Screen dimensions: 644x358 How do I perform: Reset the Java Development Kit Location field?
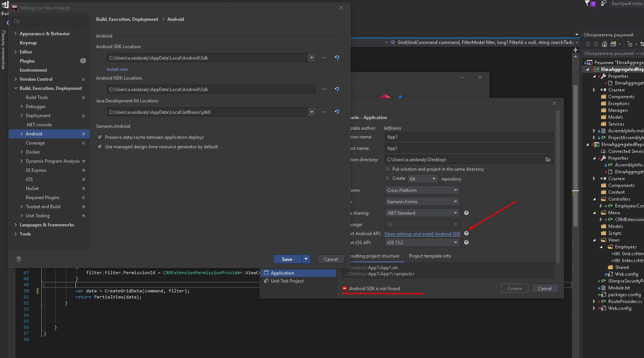coord(337,112)
